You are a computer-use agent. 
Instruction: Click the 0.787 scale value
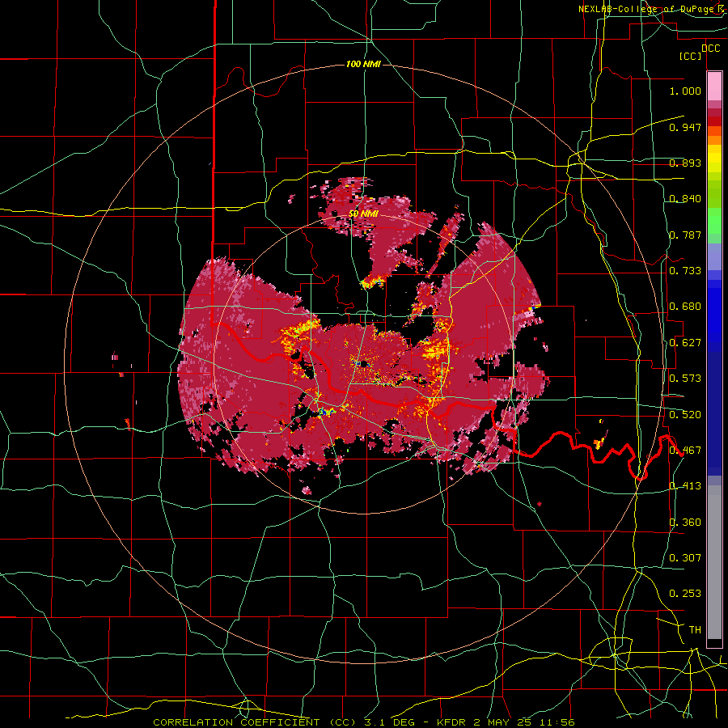[x=685, y=235]
